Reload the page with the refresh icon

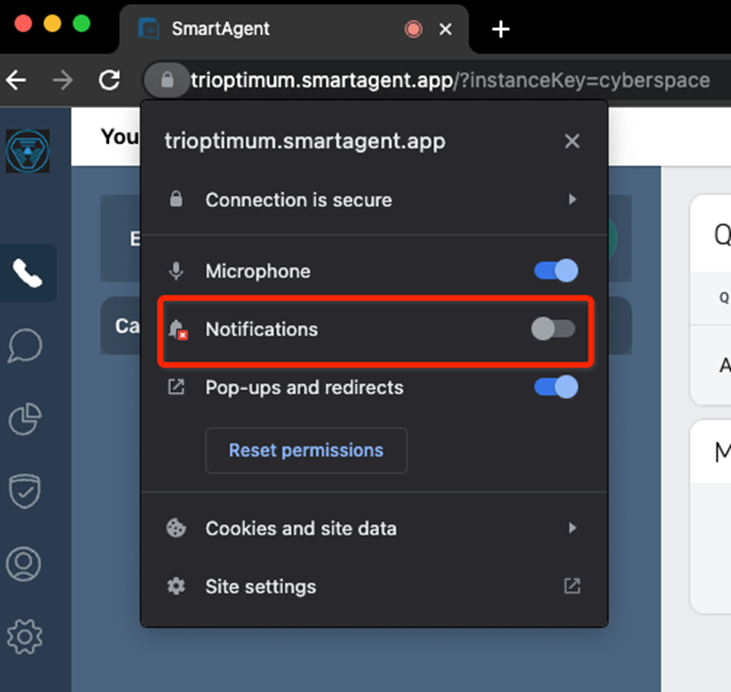[109, 80]
